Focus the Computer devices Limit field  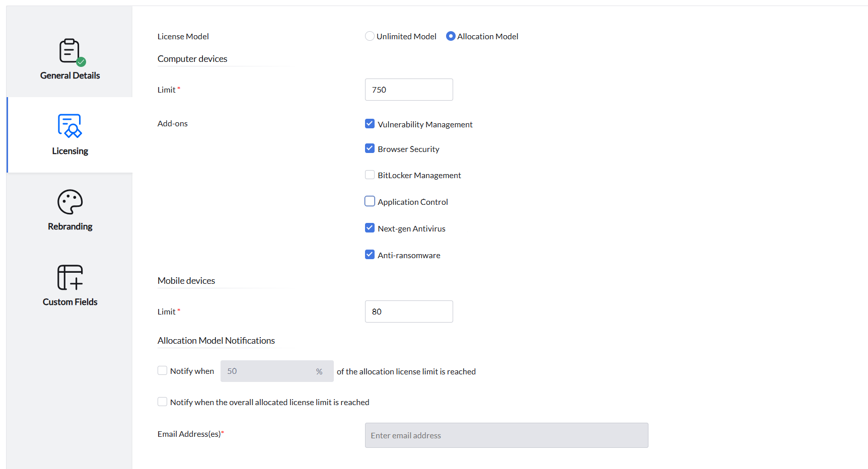click(408, 90)
